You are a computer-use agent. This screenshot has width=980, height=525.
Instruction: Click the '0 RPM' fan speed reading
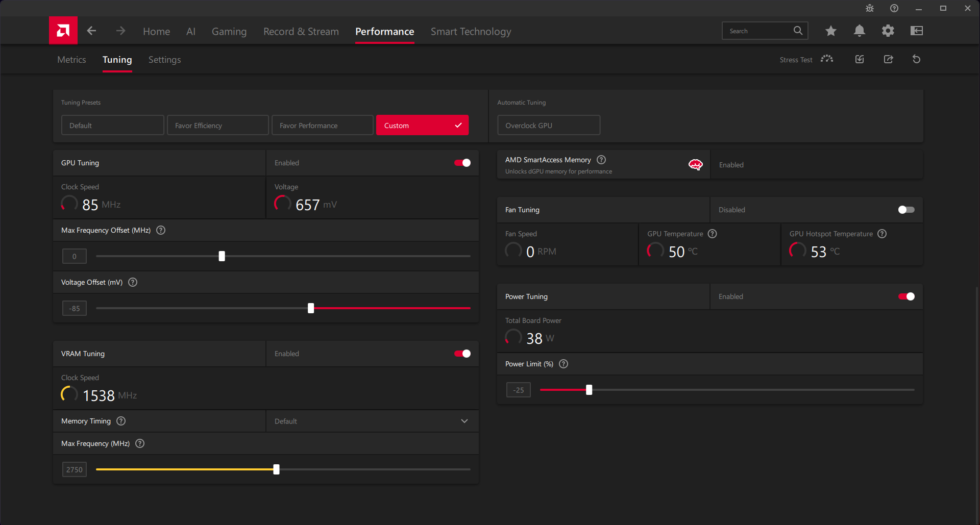coord(541,252)
